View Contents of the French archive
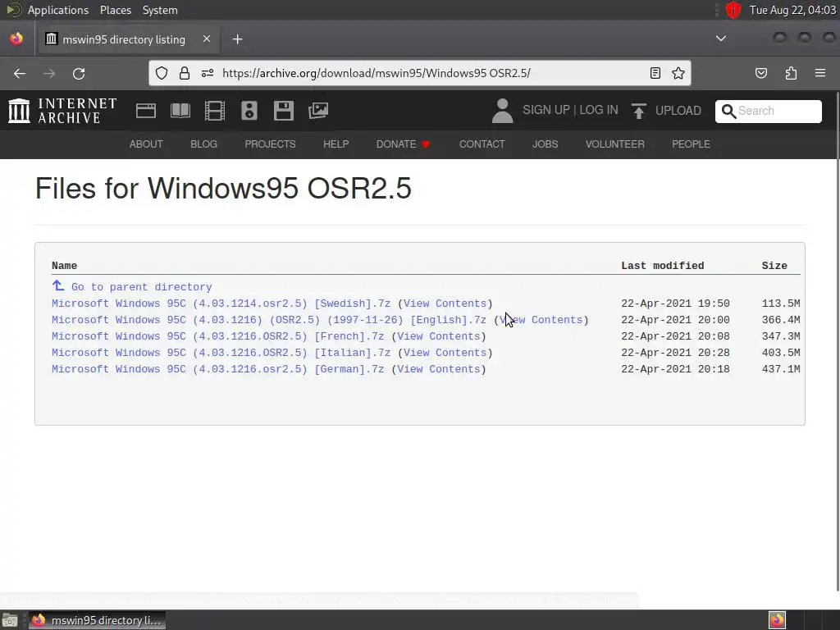The image size is (840, 630). tap(439, 336)
